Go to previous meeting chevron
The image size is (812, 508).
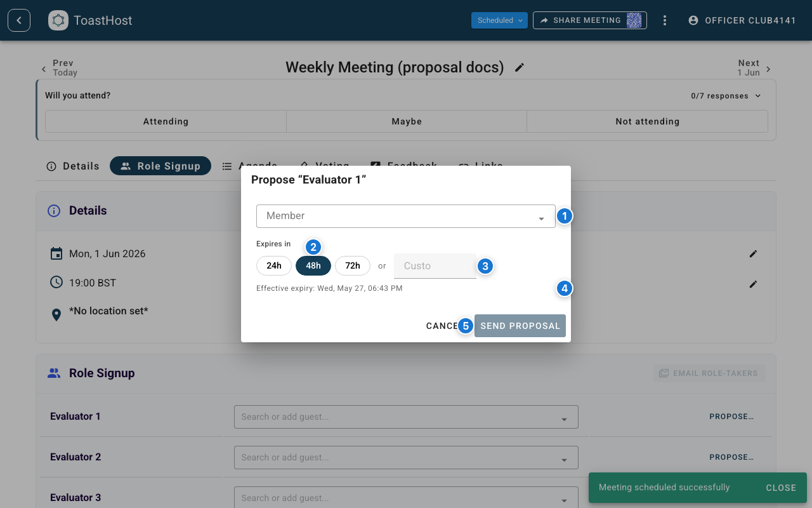(x=44, y=69)
